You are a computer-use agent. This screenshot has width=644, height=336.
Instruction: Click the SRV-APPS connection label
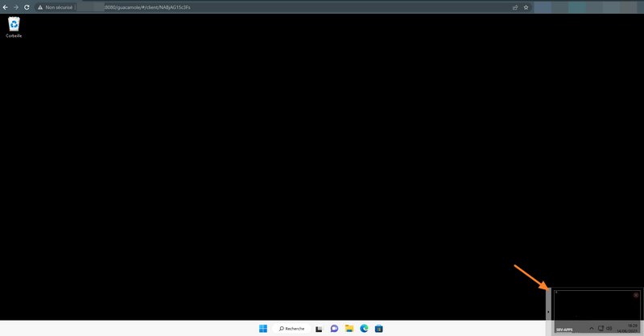[564, 330]
